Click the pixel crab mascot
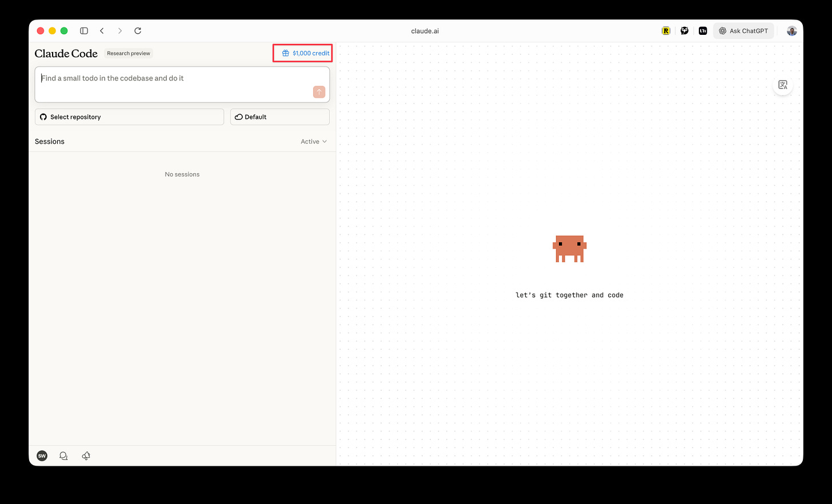Viewport: 832px width, 504px height. [x=570, y=249]
